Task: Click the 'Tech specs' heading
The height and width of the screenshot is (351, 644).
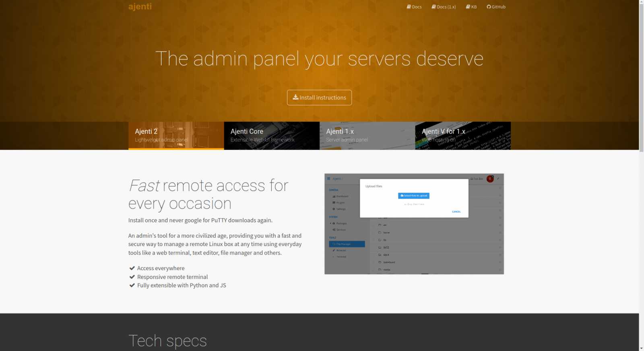Action: [167, 341]
